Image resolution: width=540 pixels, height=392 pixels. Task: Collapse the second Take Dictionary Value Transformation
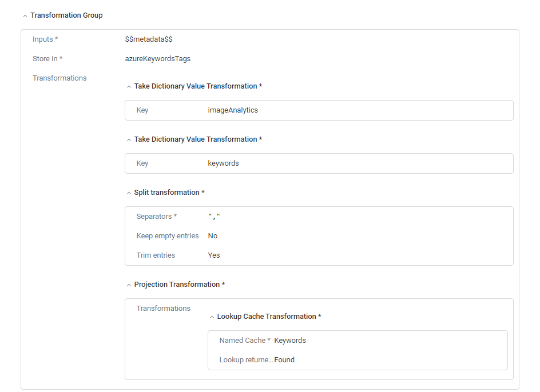[129, 140]
